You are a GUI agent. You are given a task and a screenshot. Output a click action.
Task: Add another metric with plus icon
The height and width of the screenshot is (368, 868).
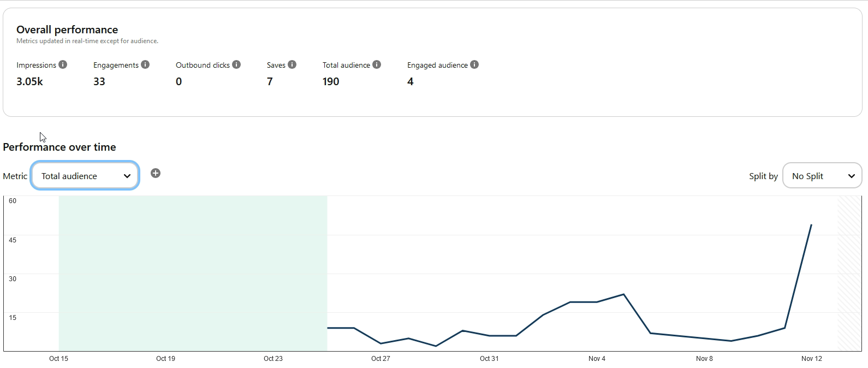click(x=156, y=173)
